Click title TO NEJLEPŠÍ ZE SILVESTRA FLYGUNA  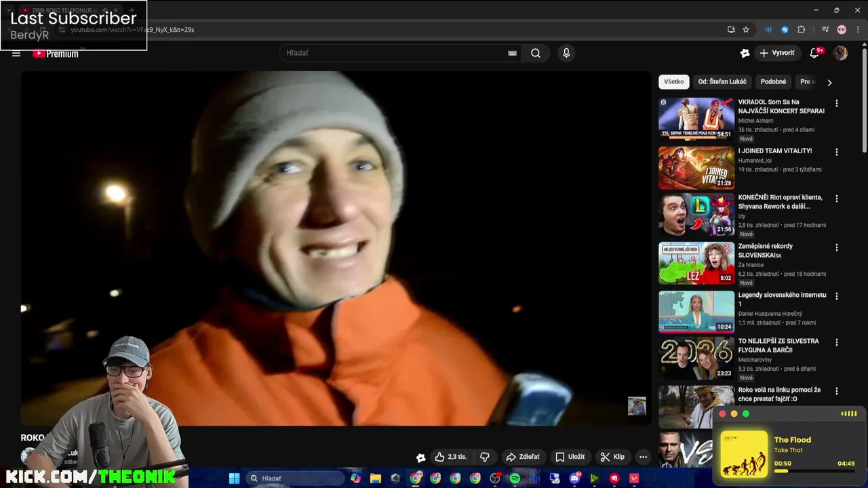point(778,346)
